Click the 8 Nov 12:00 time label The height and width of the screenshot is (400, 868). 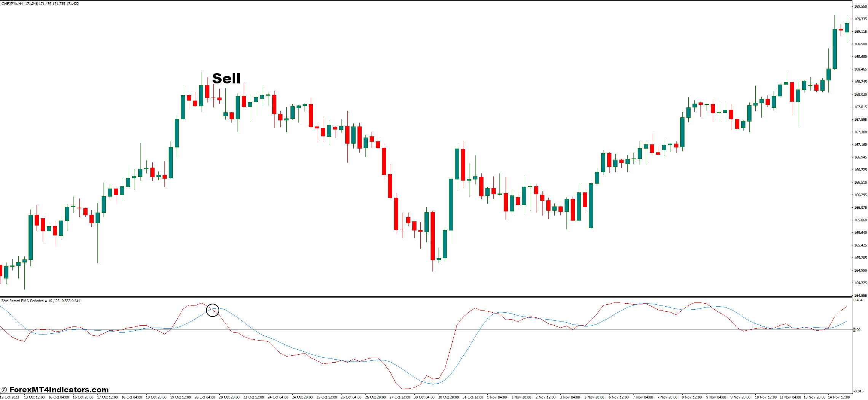[692, 397]
